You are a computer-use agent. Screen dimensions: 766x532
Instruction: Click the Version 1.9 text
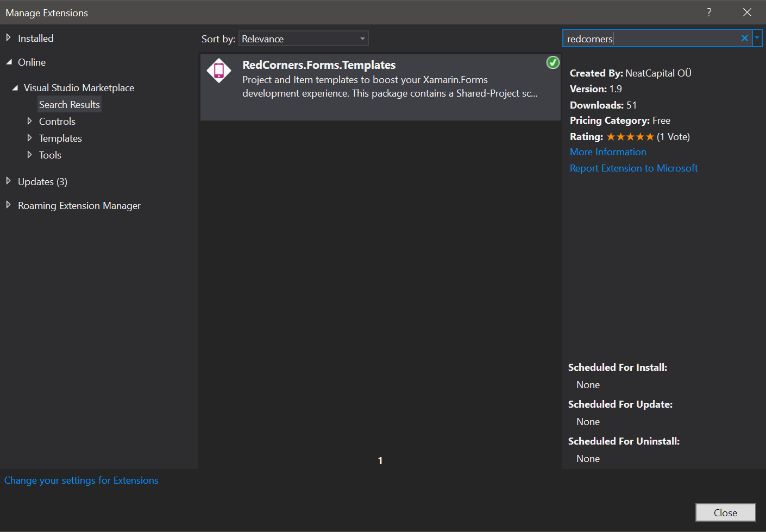pos(596,89)
